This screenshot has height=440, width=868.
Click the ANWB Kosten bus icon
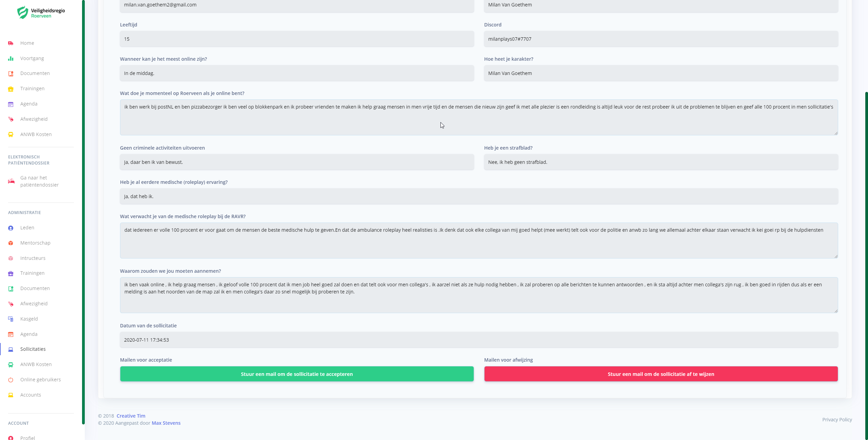[11, 134]
